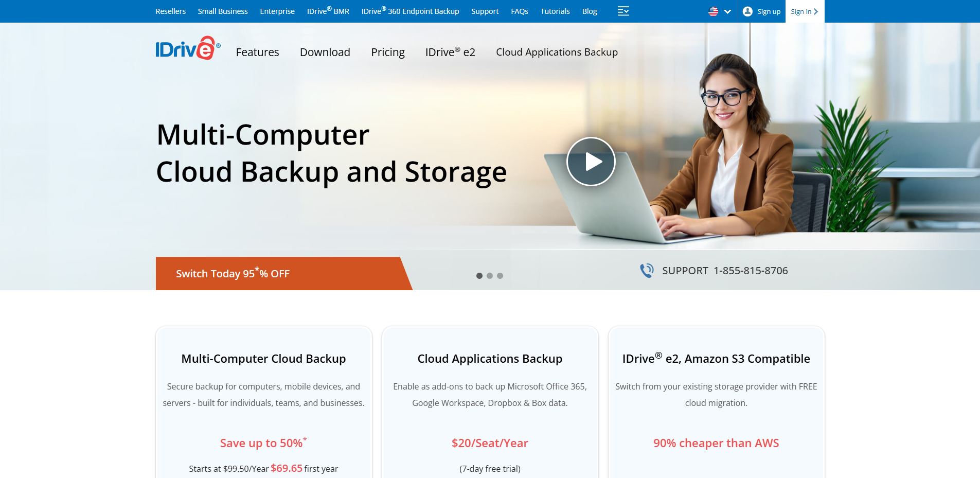Open IDrive 360 Endpoint Backup link
980x478 pixels.
[410, 11]
